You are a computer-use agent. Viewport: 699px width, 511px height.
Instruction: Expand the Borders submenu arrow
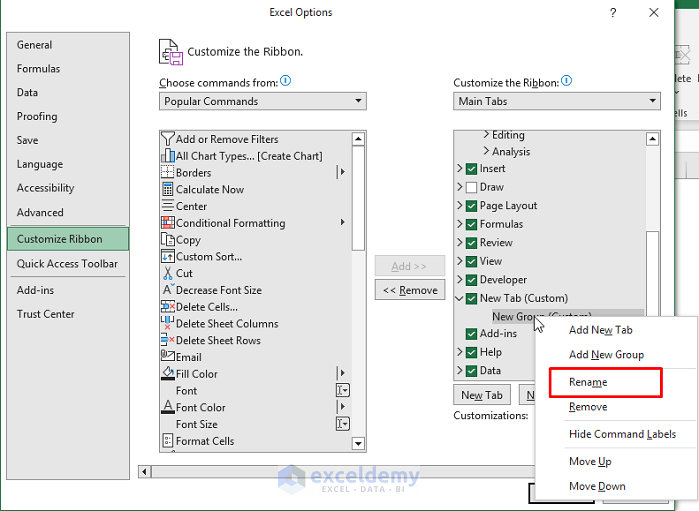coord(342,172)
